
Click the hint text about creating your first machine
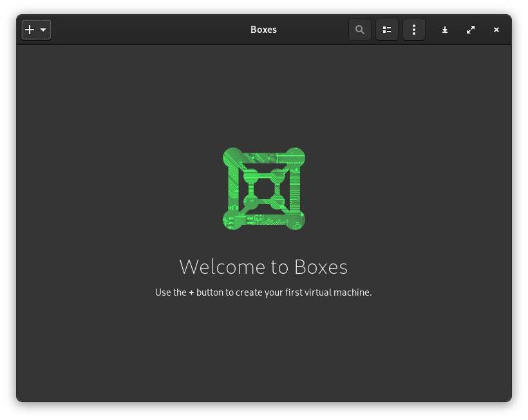[x=263, y=292]
